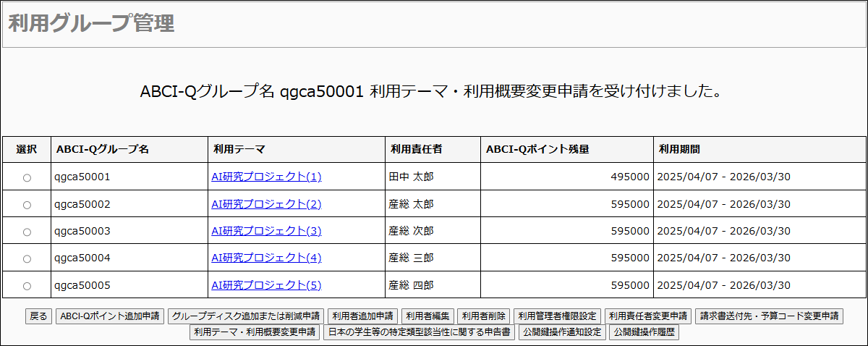Open the AI研究プロジェクト(1) link
This screenshot has width=868, height=346.
266,177
